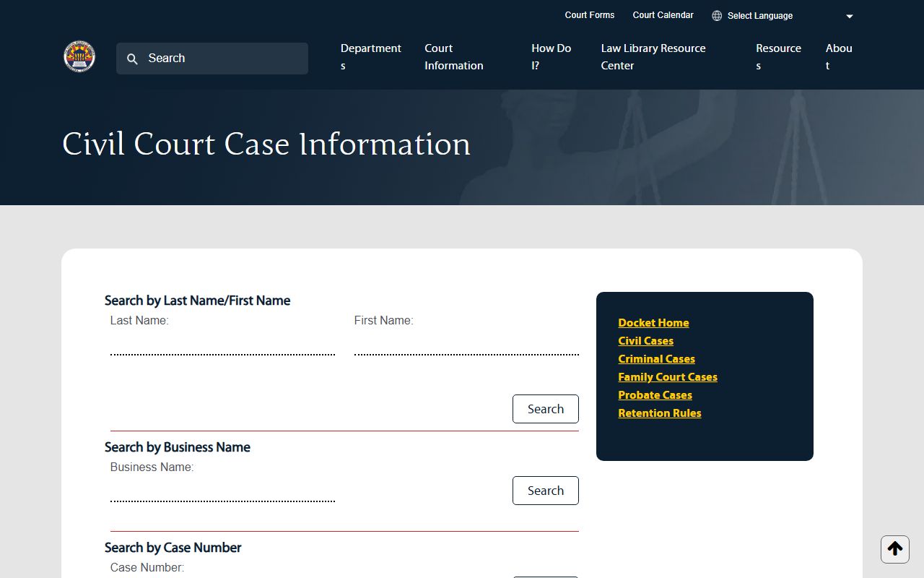Image resolution: width=924 pixels, height=578 pixels.
Task: Open the Resources menu
Action: pos(778,57)
